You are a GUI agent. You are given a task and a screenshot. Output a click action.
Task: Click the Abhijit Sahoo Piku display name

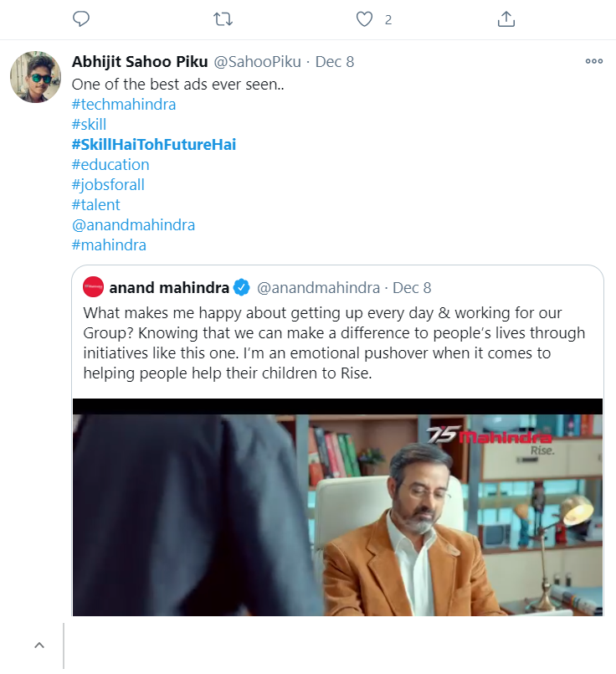140,62
